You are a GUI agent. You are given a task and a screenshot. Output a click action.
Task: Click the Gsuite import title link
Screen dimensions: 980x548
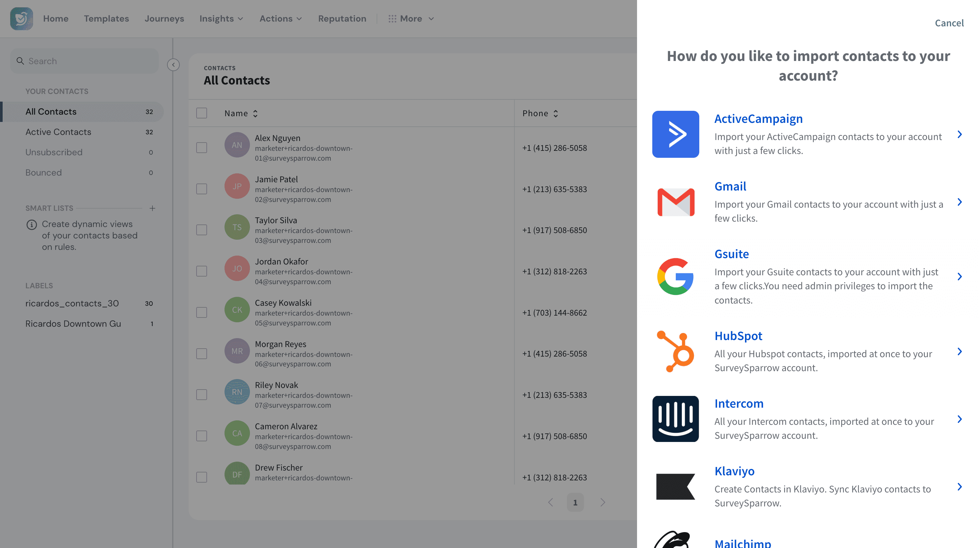(731, 254)
